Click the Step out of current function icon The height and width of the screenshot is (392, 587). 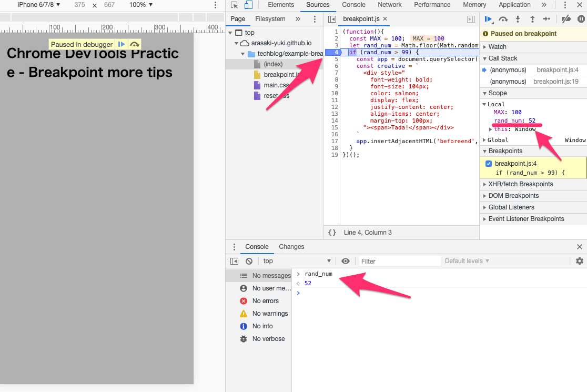[532, 19]
